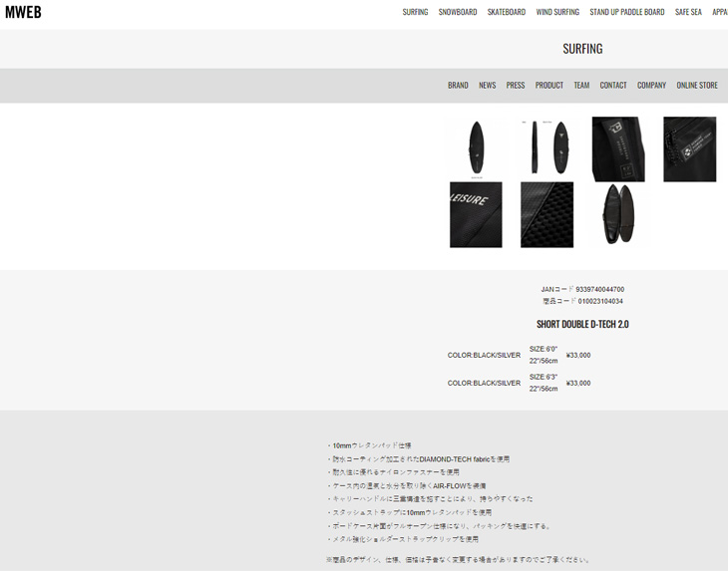Screen dimensions: 728x571
Task: Click the MWEB logo
Action: click(23, 12)
